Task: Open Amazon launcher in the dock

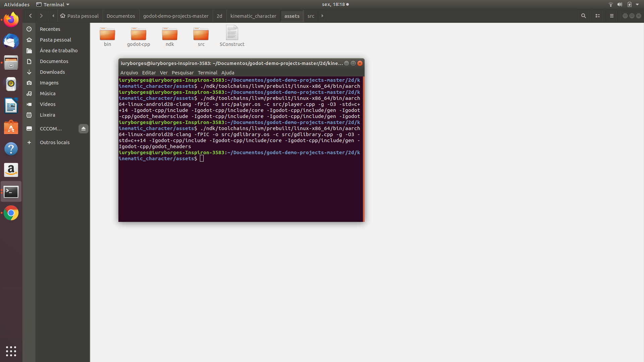Action: pos(11,170)
